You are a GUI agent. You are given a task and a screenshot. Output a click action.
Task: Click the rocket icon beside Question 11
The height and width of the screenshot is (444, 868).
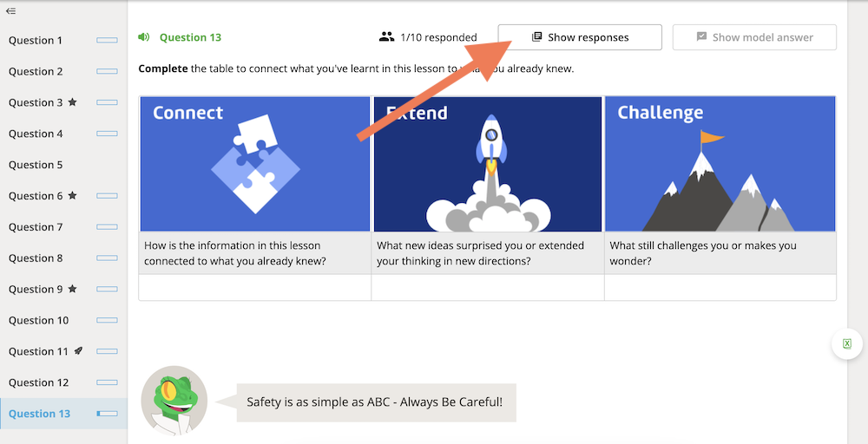tap(78, 351)
